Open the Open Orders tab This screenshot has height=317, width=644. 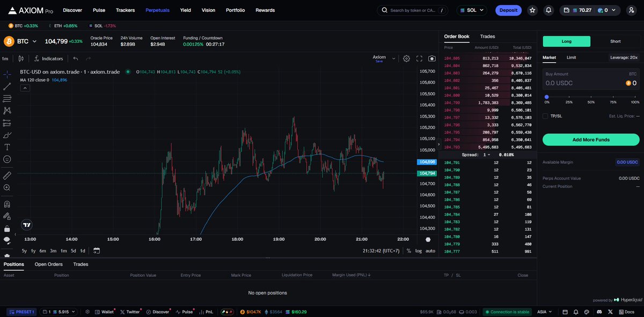pos(49,264)
